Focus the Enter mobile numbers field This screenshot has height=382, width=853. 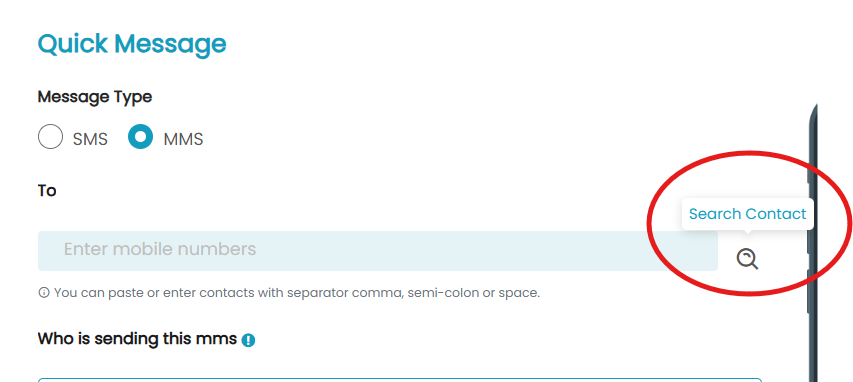tap(378, 251)
